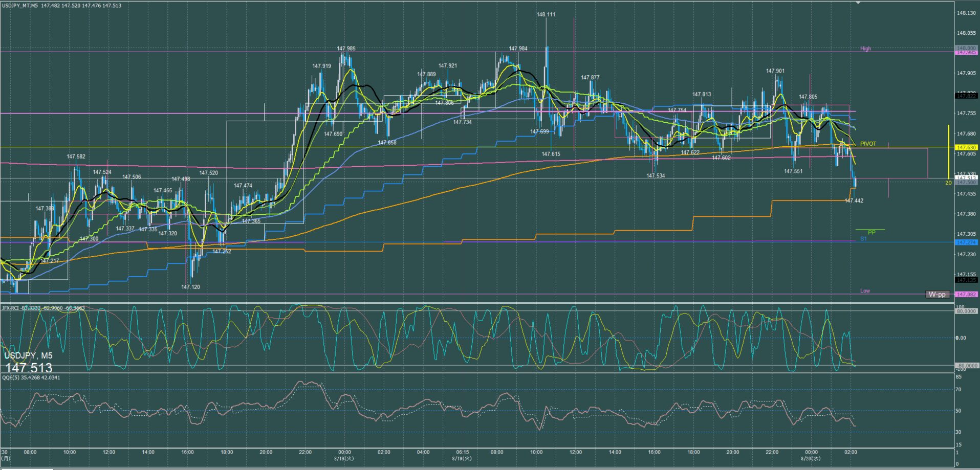Click the -80.0000 RCI level tag
This screenshot has height=470, width=980.
pyautogui.click(x=966, y=365)
